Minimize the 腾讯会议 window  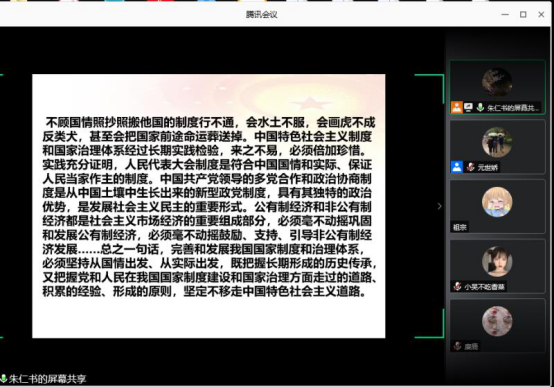(x=505, y=14)
